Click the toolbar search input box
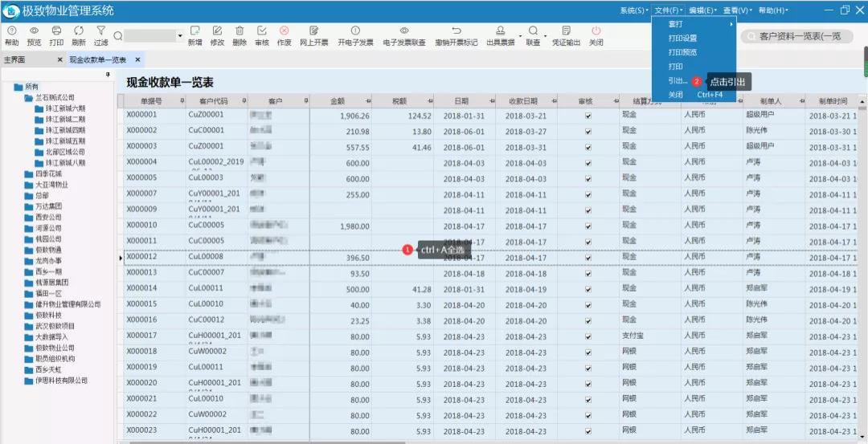 (150, 36)
